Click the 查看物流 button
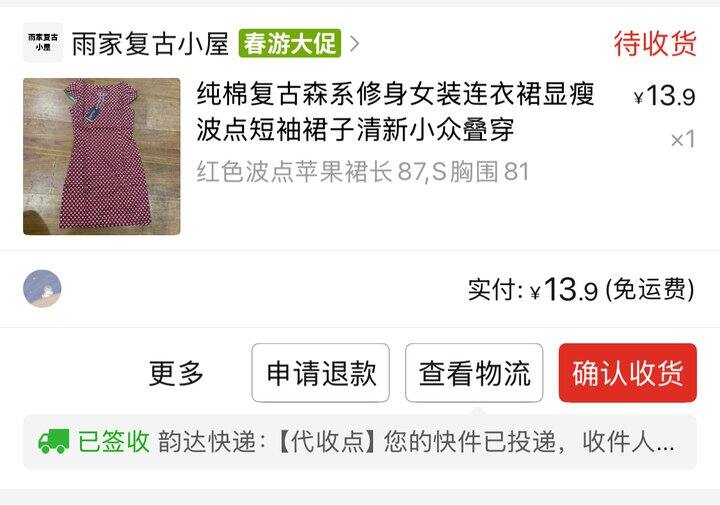Screen dimensions: 720x505 (474, 373)
